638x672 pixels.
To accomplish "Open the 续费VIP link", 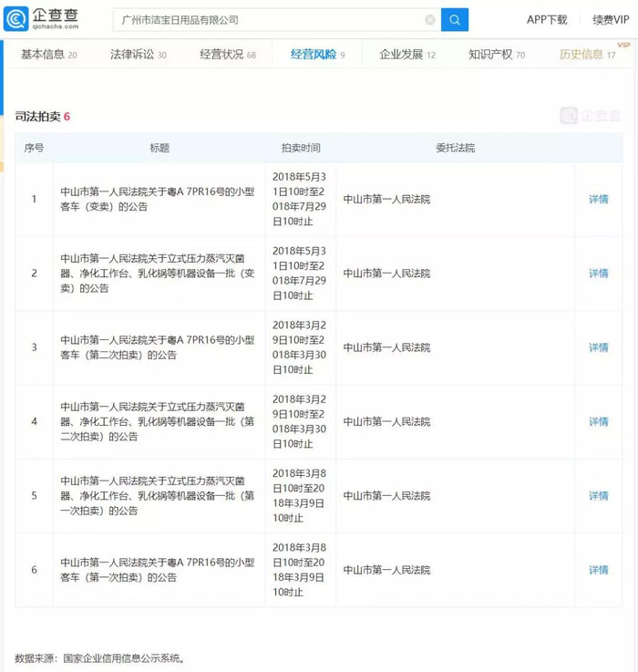I will (x=611, y=20).
